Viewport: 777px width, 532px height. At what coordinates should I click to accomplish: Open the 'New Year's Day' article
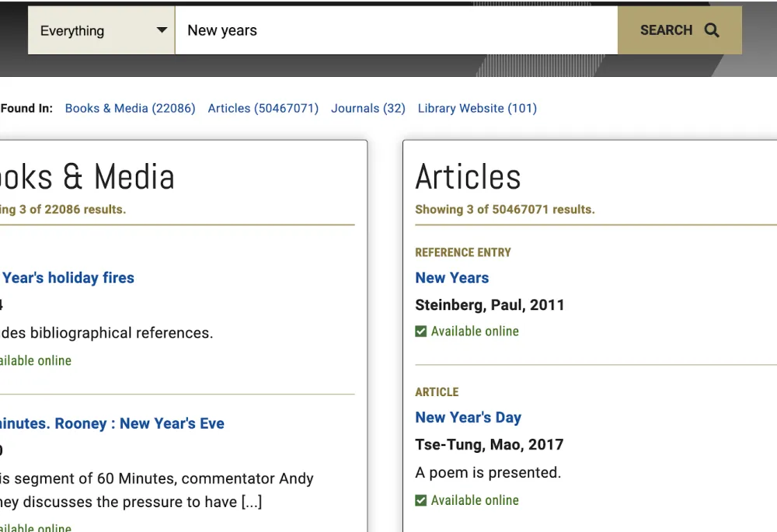(x=468, y=418)
